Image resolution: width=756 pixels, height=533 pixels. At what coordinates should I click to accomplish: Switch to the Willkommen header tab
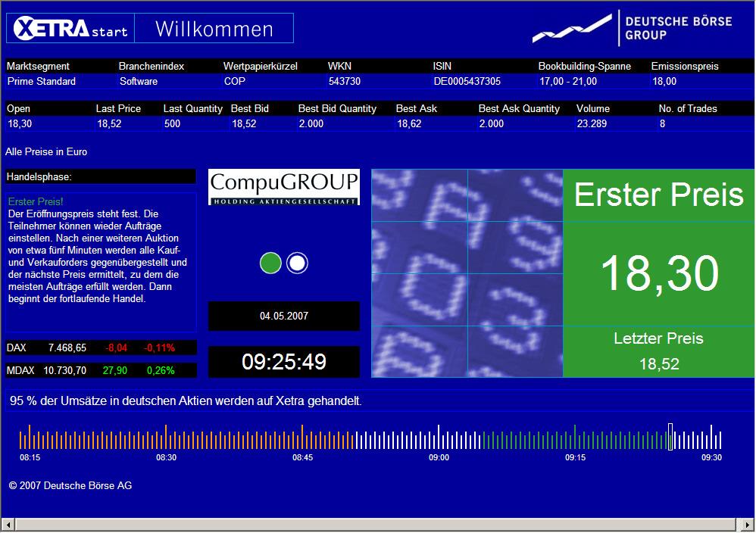point(214,28)
